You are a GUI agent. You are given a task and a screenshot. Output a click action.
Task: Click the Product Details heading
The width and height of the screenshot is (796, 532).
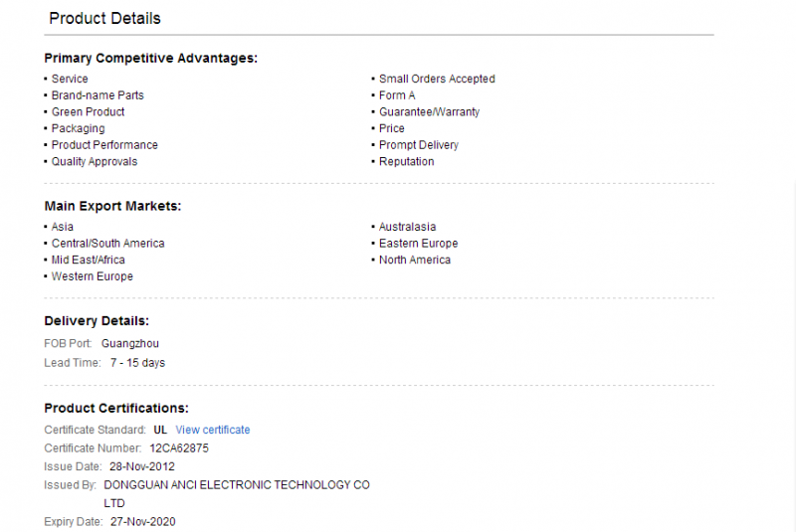(x=104, y=18)
